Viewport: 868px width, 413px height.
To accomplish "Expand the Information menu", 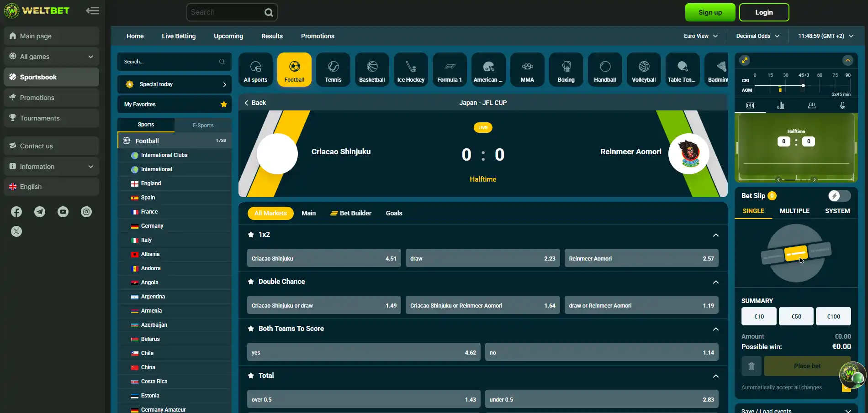I will click(52, 167).
